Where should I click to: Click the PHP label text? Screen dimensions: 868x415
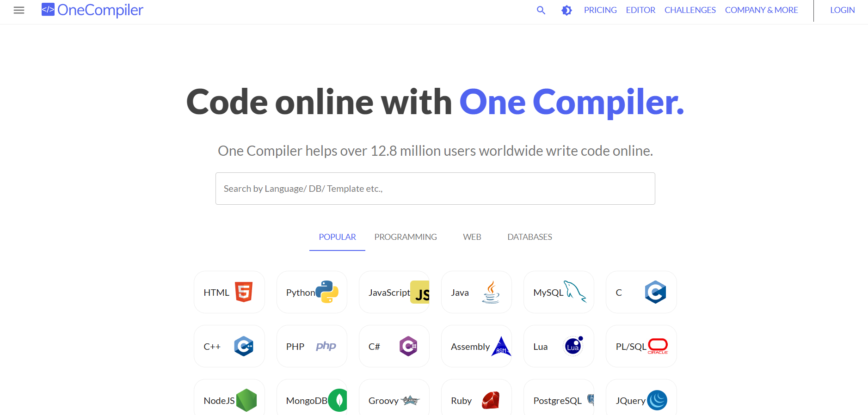coord(295,347)
